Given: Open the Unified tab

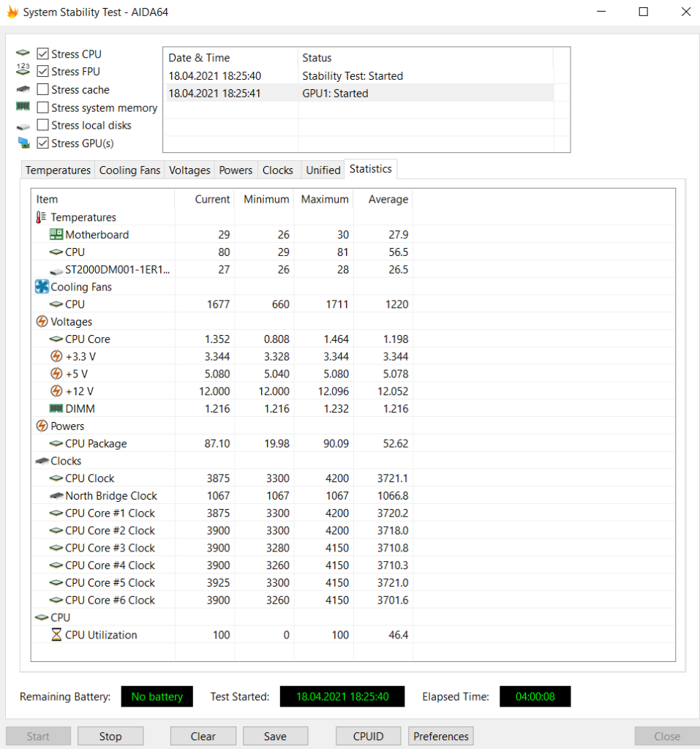Looking at the screenshot, I should click(323, 170).
